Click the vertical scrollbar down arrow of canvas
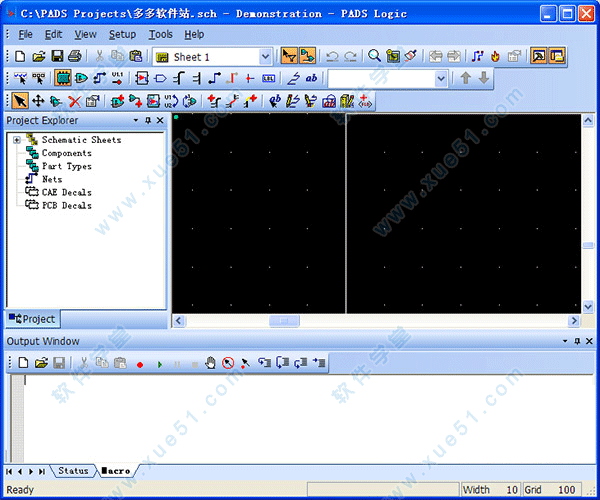This screenshot has height=500, width=600. (588, 306)
